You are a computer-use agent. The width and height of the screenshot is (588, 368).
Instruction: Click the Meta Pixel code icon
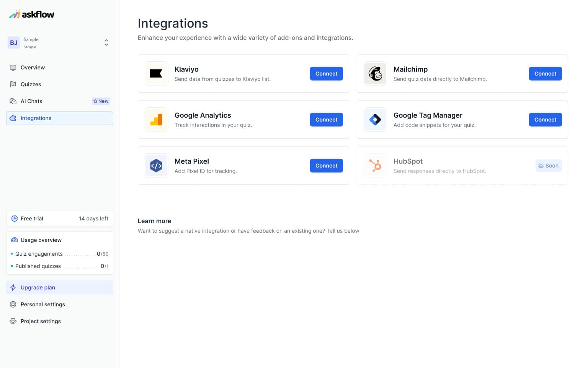(x=156, y=166)
